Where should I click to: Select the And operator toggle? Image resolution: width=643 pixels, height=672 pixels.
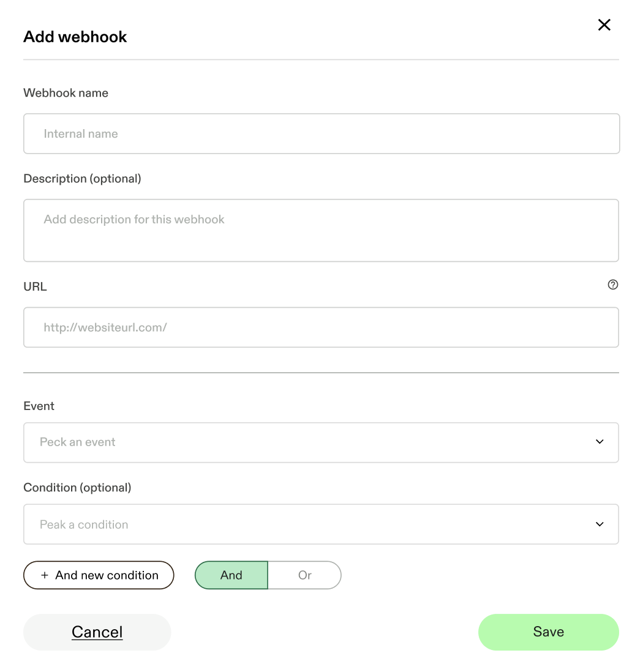pyautogui.click(x=231, y=575)
